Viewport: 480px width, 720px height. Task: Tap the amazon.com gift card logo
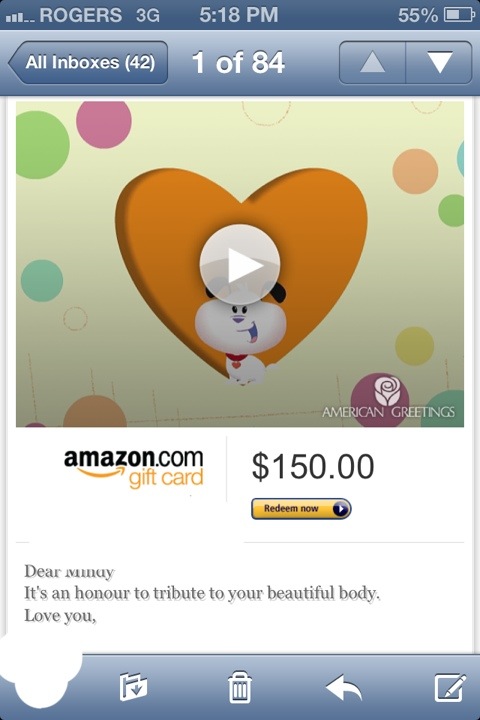134,468
